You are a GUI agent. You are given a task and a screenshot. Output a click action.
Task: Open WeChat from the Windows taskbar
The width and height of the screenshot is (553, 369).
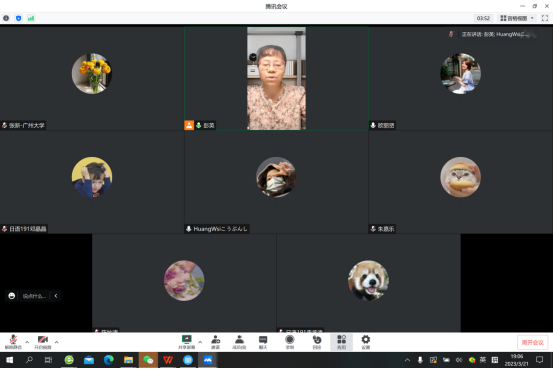[x=148, y=360]
